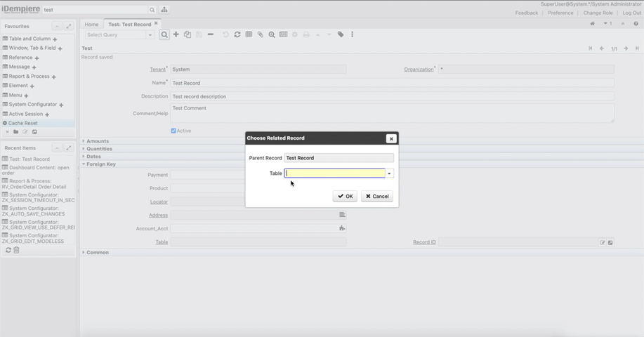Open Cache Reset in Favourites

24,123
